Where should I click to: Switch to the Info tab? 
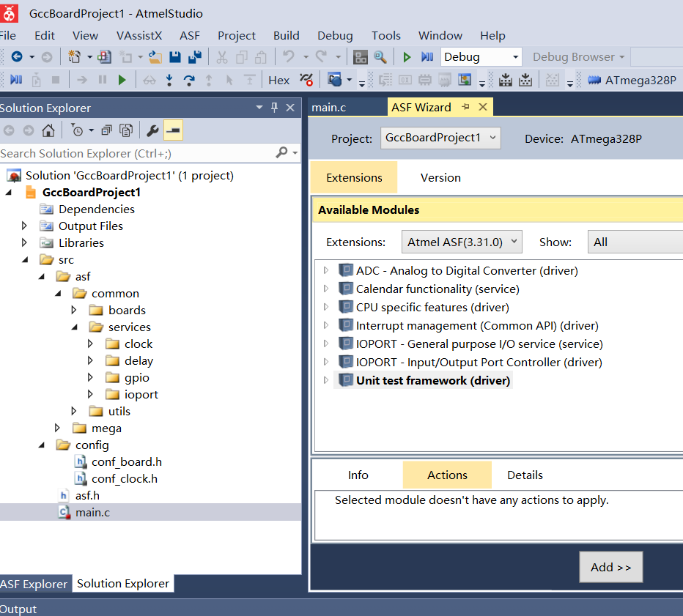pos(358,475)
